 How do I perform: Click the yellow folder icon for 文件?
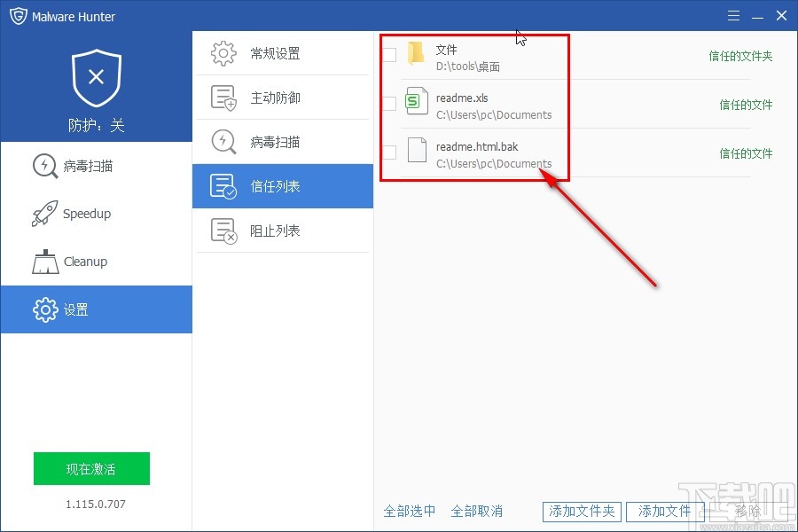point(417,55)
